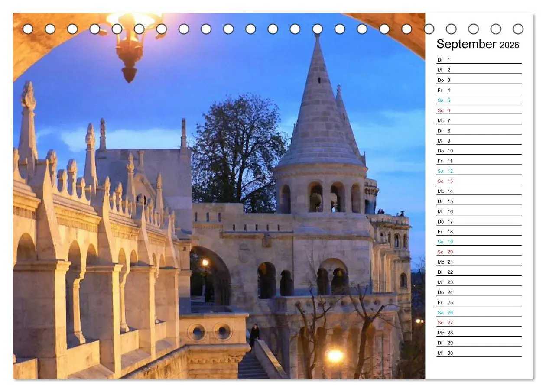Click the lit street lamp near stairs

[x=335, y=356]
